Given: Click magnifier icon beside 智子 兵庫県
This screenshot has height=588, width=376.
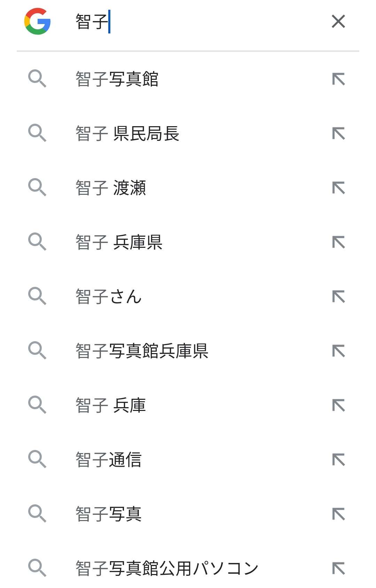Looking at the screenshot, I should pyautogui.click(x=37, y=242).
